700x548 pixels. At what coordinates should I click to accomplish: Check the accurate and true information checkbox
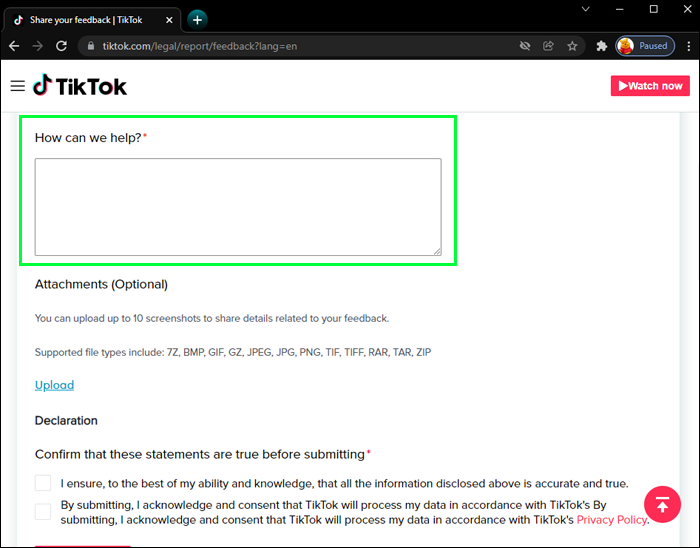43,483
